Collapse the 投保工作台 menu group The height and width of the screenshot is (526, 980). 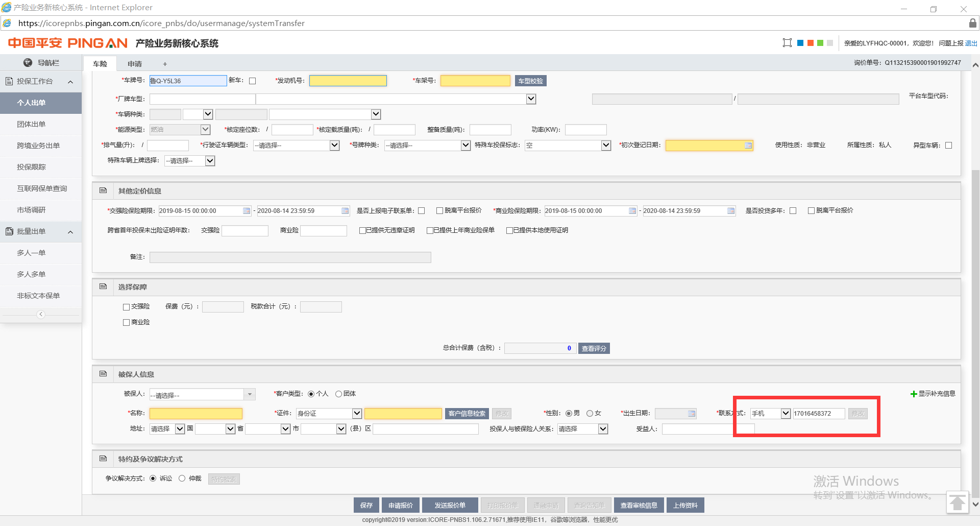click(70, 82)
